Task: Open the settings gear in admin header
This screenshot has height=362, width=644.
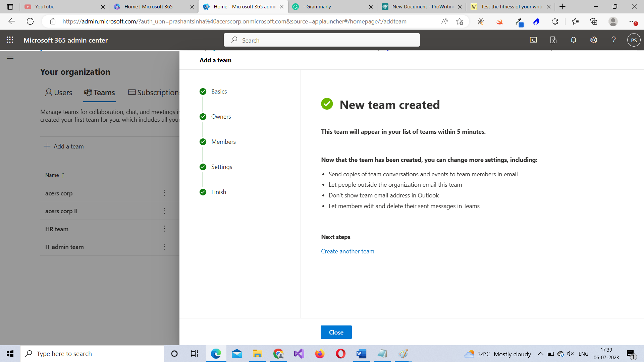Action: click(x=594, y=40)
